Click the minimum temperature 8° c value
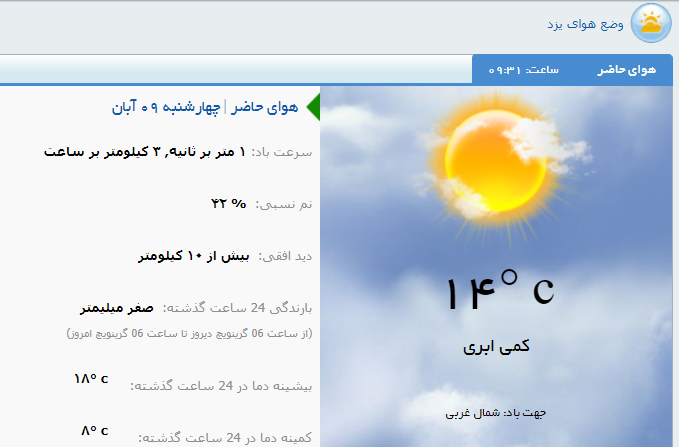 [94, 431]
